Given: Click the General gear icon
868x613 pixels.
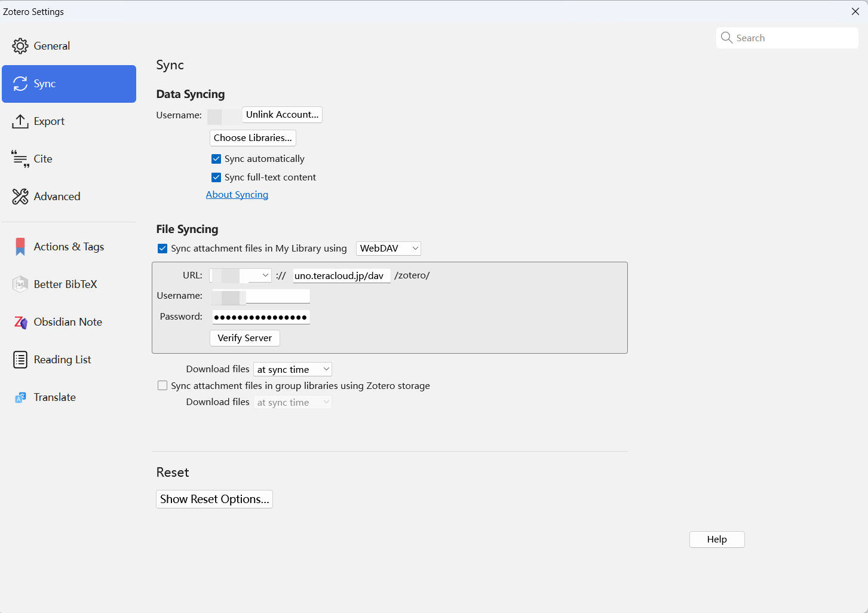Looking at the screenshot, I should pyautogui.click(x=20, y=46).
